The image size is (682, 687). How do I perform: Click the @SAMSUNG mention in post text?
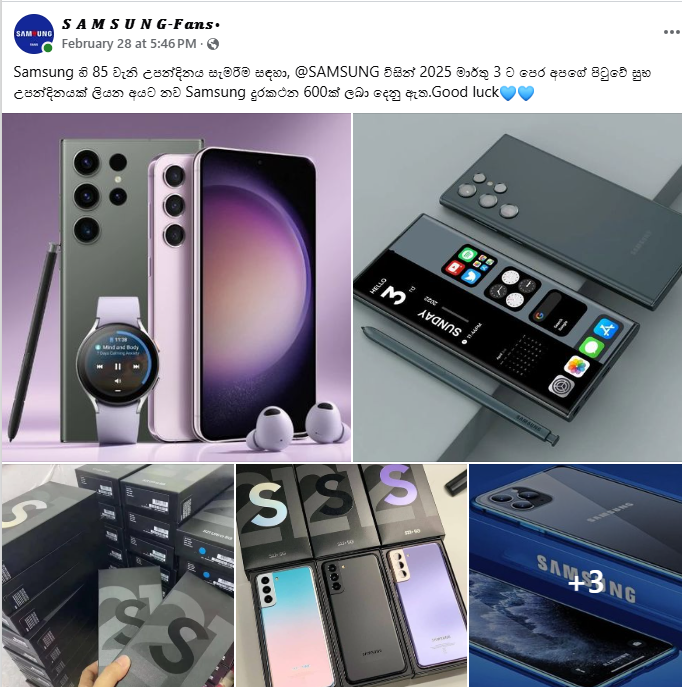pyautogui.click(x=337, y=72)
